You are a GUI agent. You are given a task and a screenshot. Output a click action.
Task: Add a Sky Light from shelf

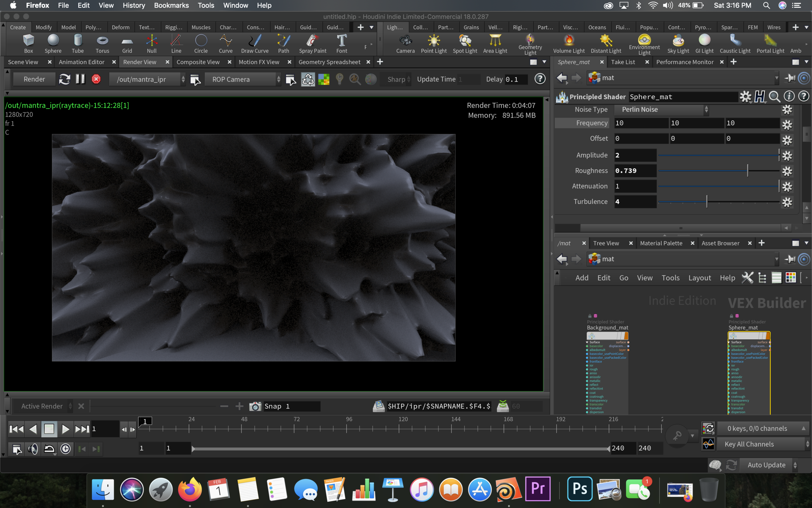pos(678,44)
